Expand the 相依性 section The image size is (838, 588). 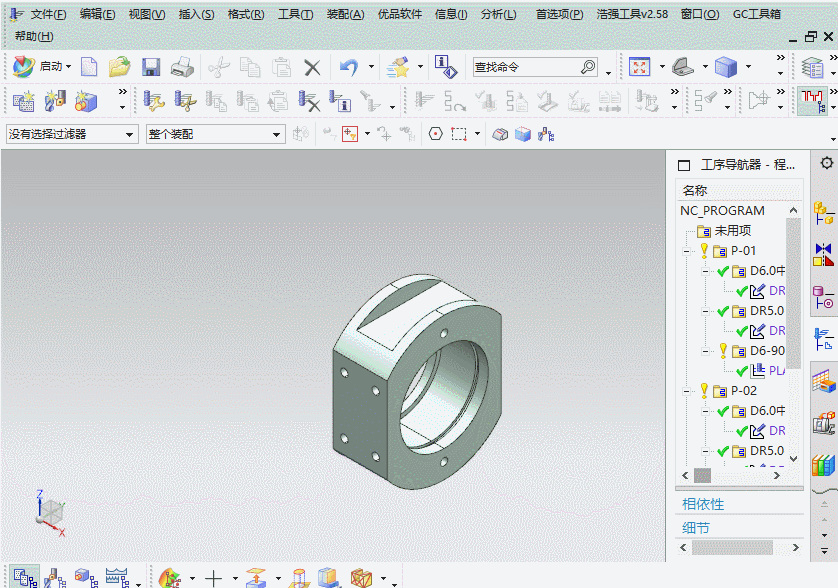pos(703,504)
